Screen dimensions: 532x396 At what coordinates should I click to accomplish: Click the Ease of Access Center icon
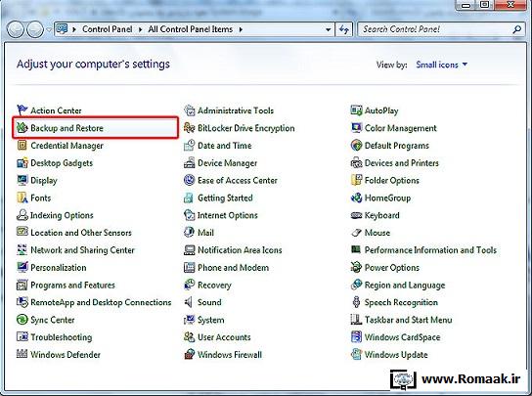click(189, 180)
